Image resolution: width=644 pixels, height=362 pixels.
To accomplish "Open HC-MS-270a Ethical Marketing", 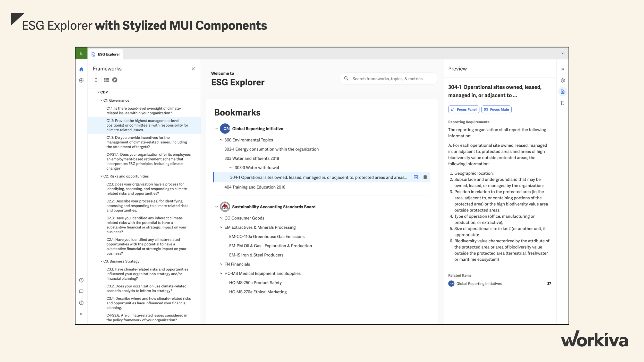I will (258, 292).
